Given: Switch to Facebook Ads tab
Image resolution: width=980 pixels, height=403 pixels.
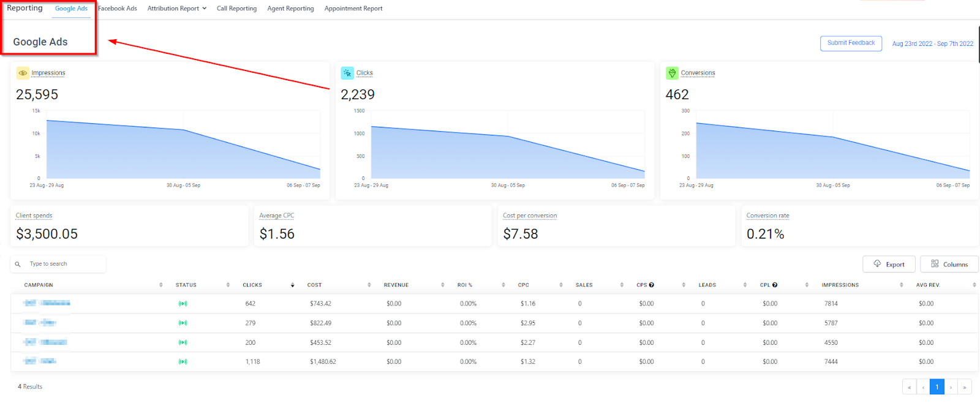Looking at the screenshot, I should 118,9.
